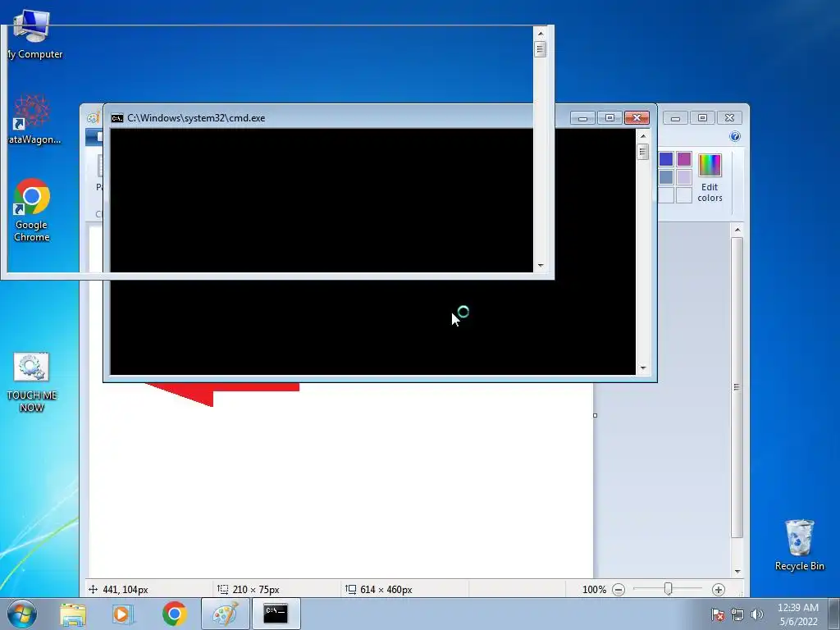Click the volume speaker tray icon
Screen dimensions: 840x630
[x=757, y=614]
